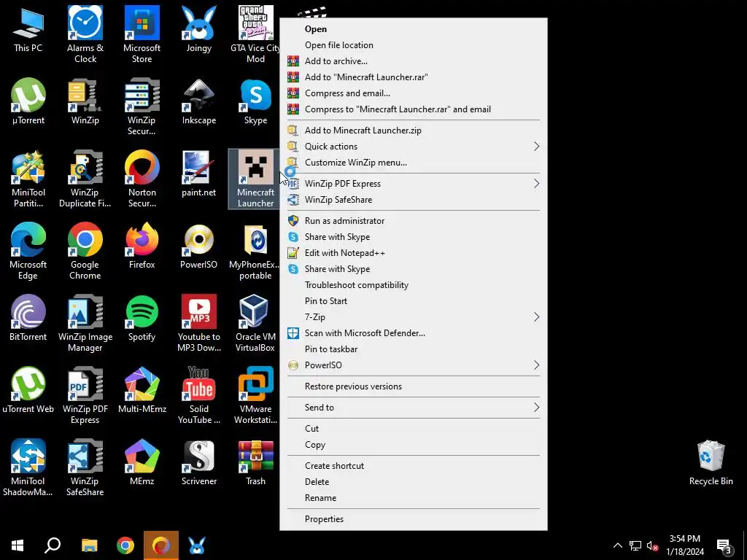Expand the Send to submenu
Image resolution: width=747 pixels, height=560 pixels.
[x=414, y=407]
